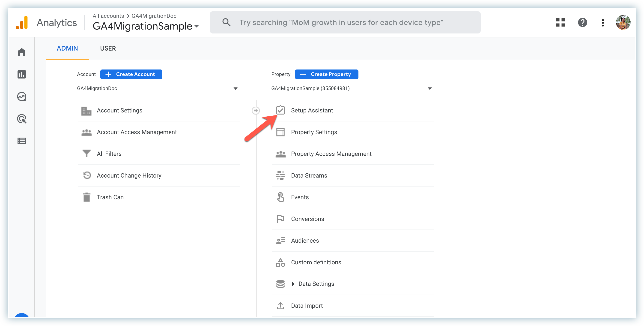The image size is (644, 326).
Task: Click the user profile avatar
Action: pyautogui.click(x=623, y=23)
